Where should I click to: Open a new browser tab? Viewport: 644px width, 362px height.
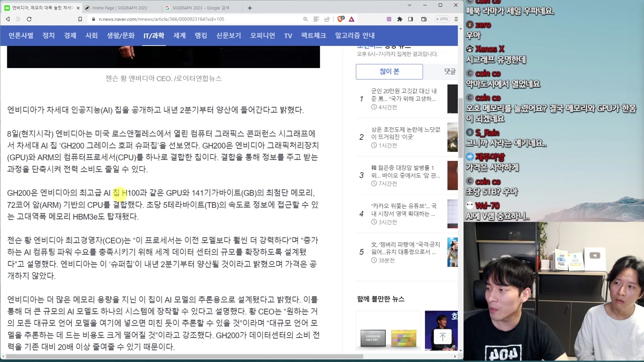250,8
